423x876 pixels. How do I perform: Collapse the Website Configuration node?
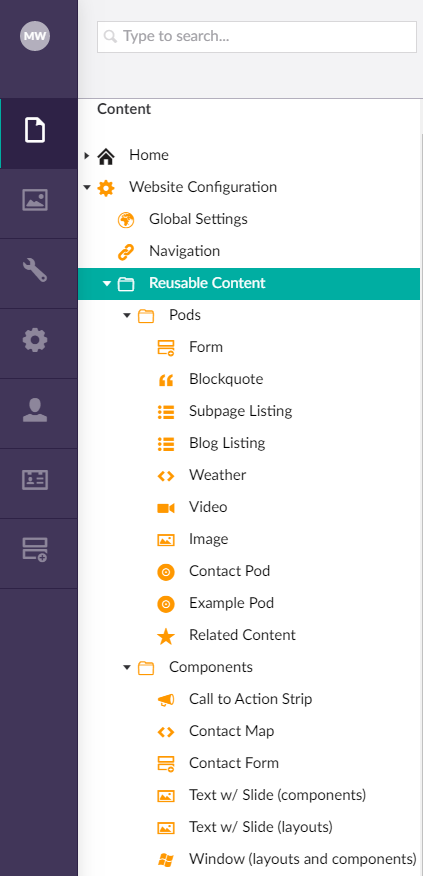87,187
